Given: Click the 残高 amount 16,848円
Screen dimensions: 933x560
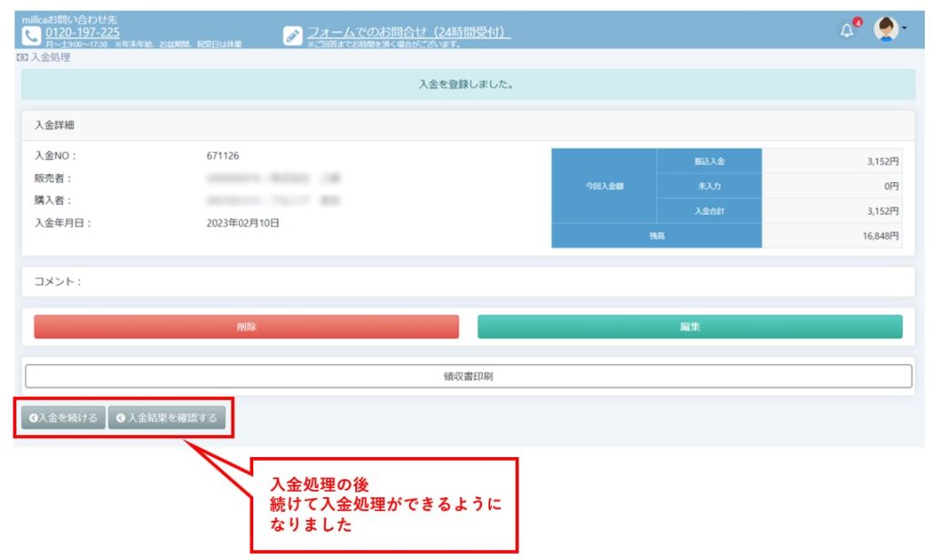Looking at the screenshot, I should click(882, 236).
